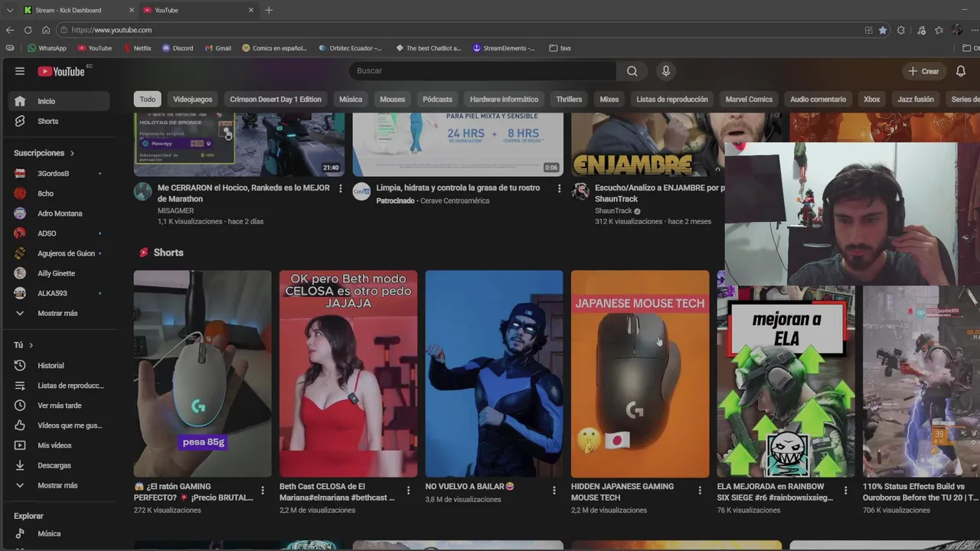Screen dimensions: 980x551
Task: Play the pesa 85g mouse short
Action: click(202, 373)
